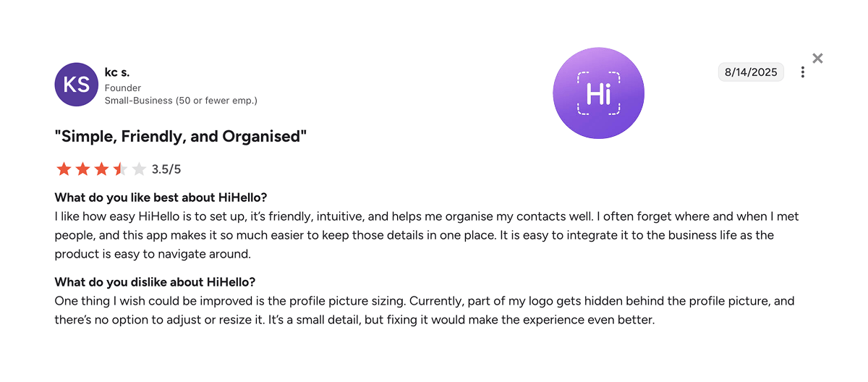
Task: Click the half-filled fourth rating star
Action: point(120,169)
